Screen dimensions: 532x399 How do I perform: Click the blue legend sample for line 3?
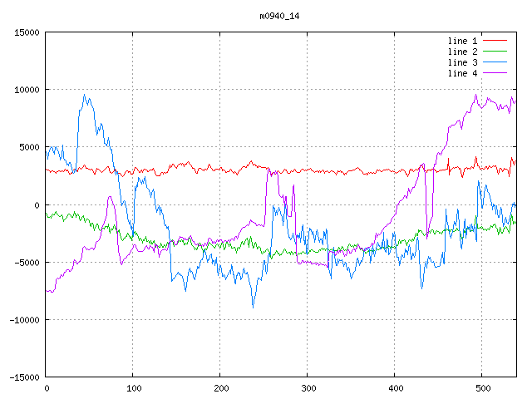click(495, 62)
